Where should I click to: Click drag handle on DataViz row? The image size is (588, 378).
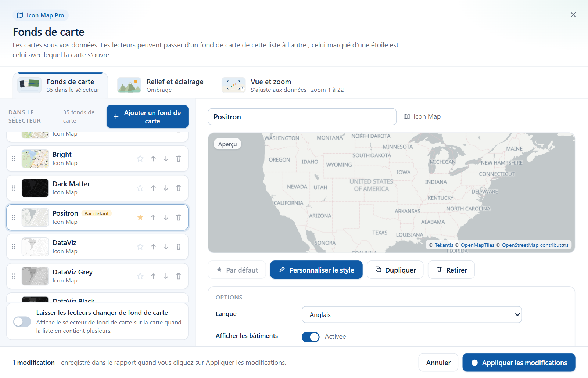click(x=14, y=247)
